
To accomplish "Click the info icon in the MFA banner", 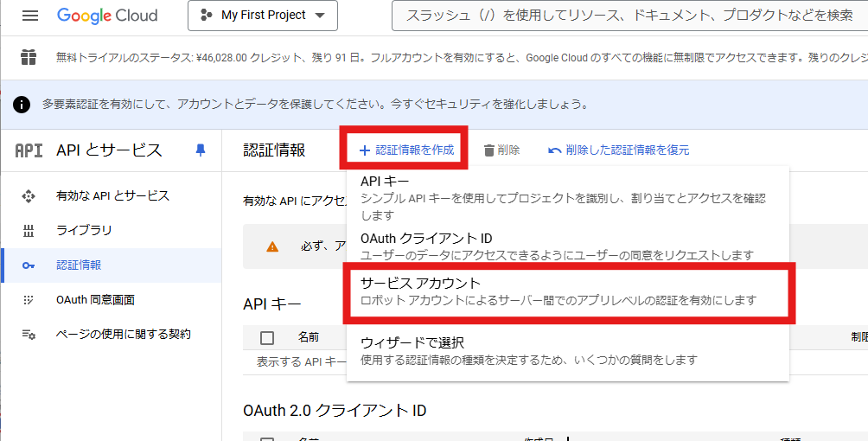I will [22, 104].
